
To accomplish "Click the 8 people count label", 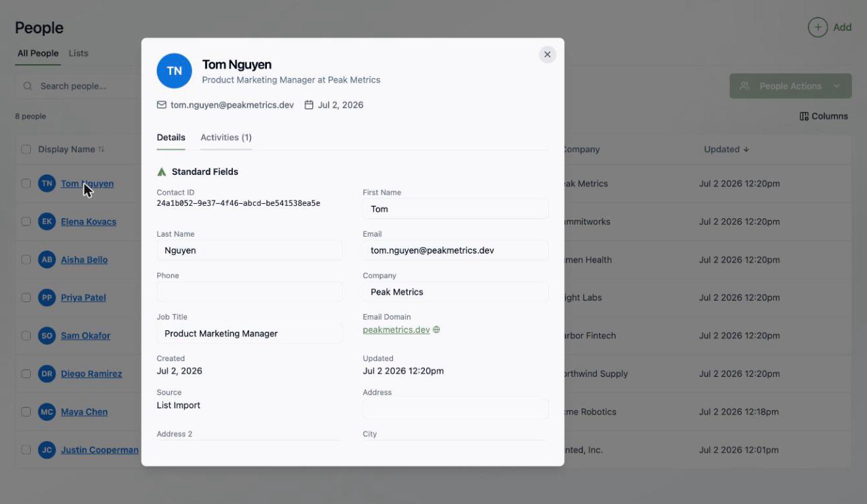I will click(31, 116).
